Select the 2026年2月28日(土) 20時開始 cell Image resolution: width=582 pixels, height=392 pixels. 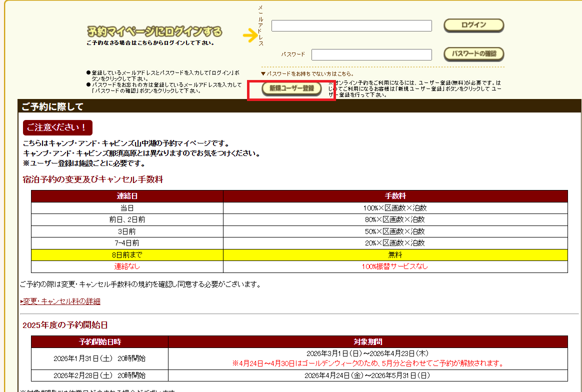[99, 375]
